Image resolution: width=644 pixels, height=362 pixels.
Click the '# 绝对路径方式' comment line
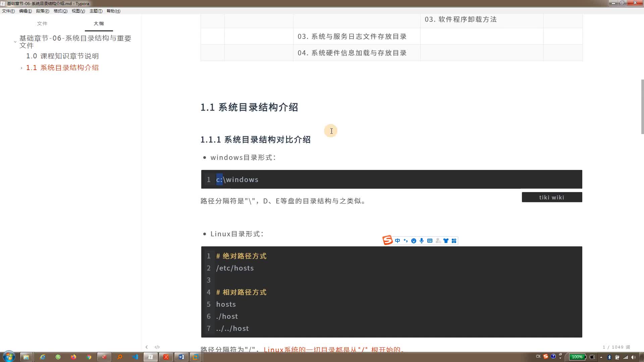[241, 256]
